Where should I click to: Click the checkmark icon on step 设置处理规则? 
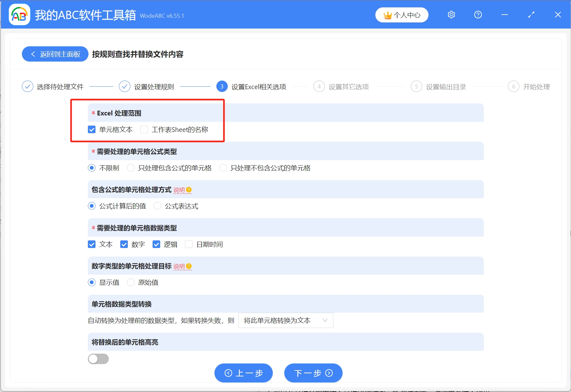tap(125, 86)
